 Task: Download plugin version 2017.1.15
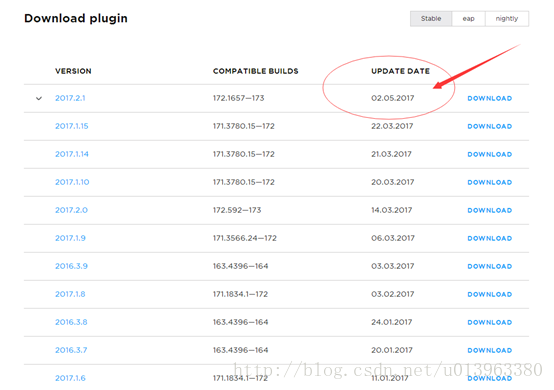coord(489,126)
